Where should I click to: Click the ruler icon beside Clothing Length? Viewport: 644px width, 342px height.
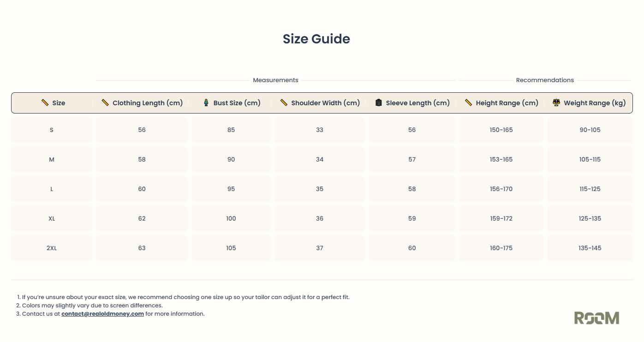105,102
